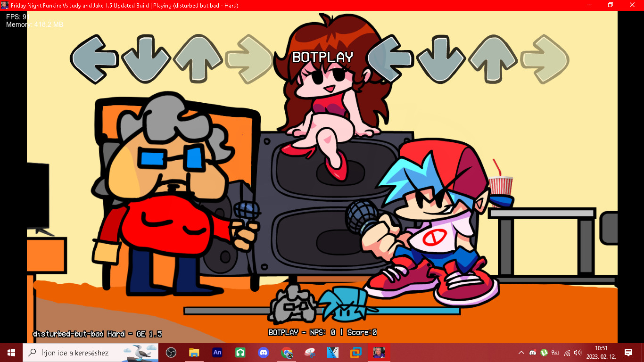Click the opponent's up arrow receptor
The height and width of the screenshot is (362, 644).
pos(197,59)
